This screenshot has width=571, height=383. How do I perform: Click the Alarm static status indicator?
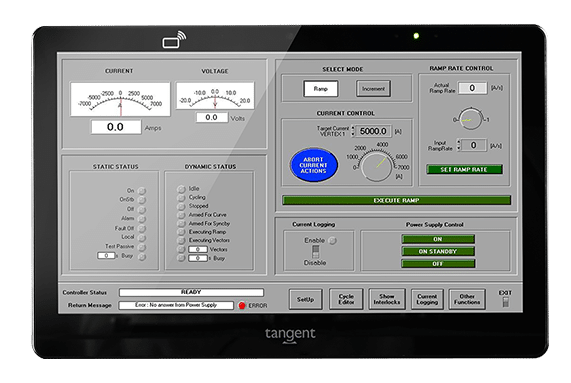(x=142, y=219)
